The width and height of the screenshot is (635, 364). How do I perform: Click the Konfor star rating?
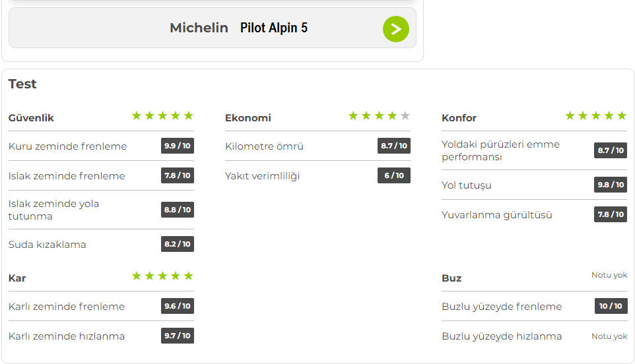[x=595, y=116]
